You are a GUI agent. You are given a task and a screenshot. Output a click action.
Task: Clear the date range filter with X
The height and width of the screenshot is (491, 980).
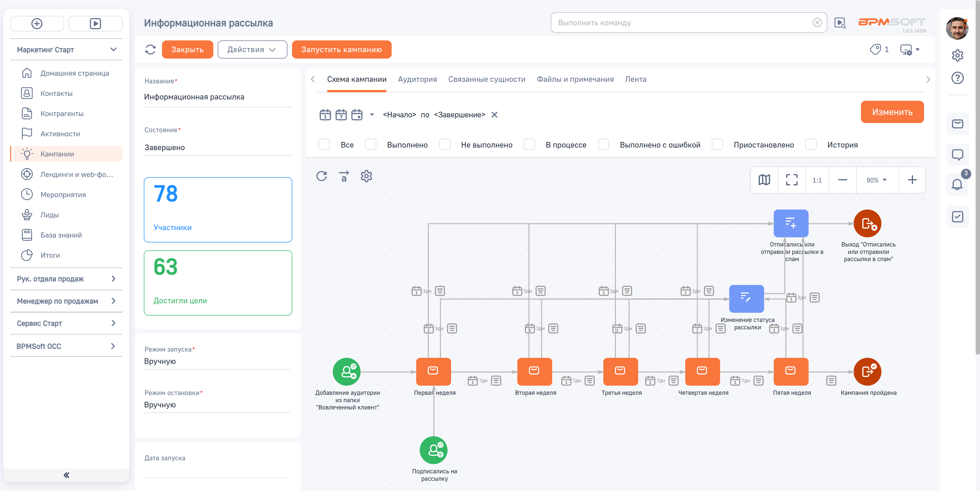pos(494,115)
